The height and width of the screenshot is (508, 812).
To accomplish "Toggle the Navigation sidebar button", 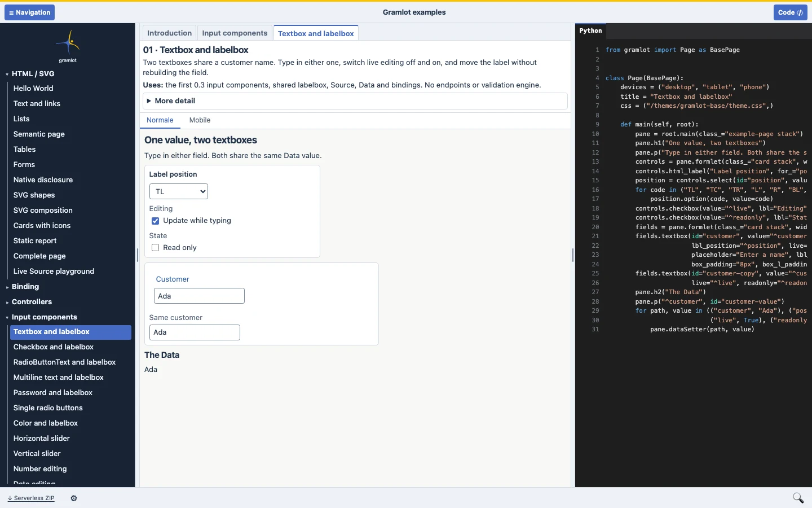I will point(30,12).
